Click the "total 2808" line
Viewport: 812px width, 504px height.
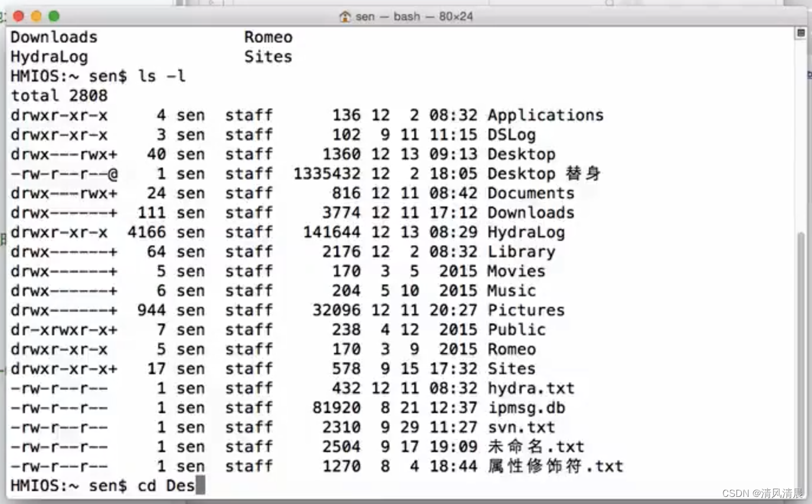(x=59, y=96)
